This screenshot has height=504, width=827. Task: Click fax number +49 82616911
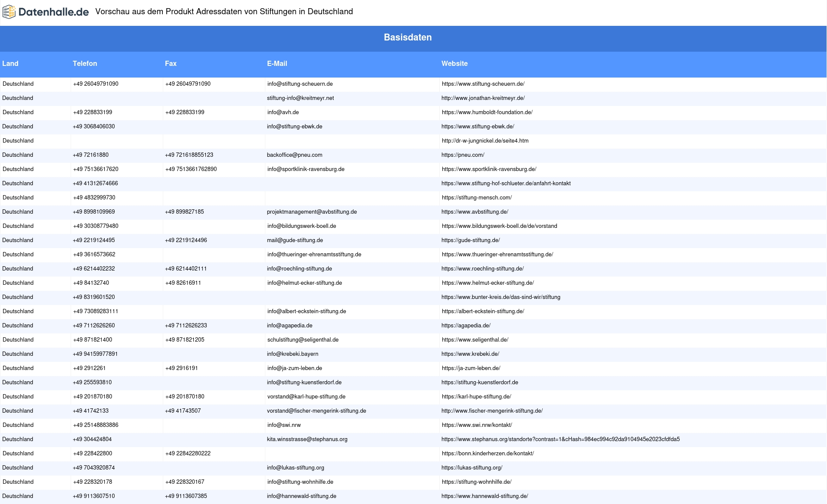tap(183, 283)
